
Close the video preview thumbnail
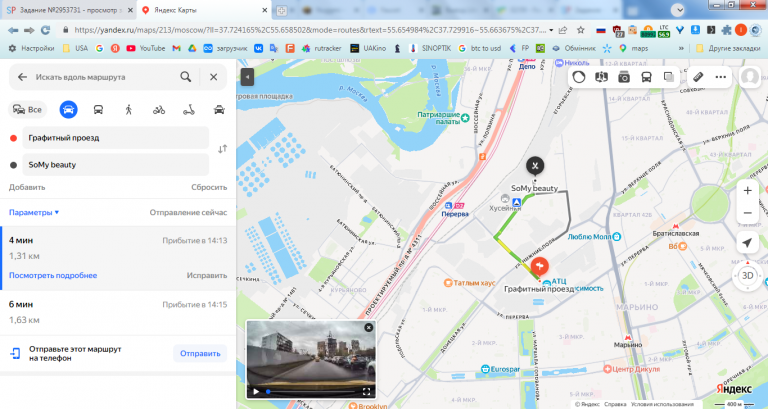[x=368, y=327]
